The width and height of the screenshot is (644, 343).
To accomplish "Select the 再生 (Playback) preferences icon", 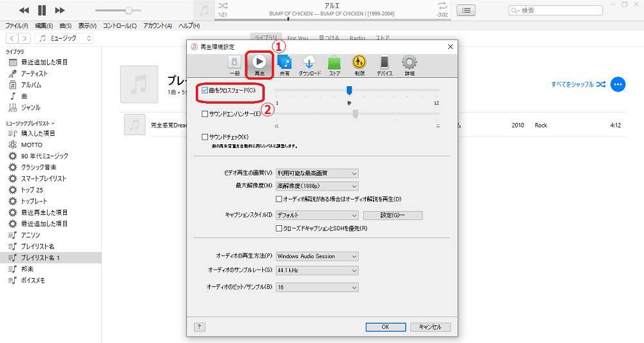I will [x=259, y=65].
